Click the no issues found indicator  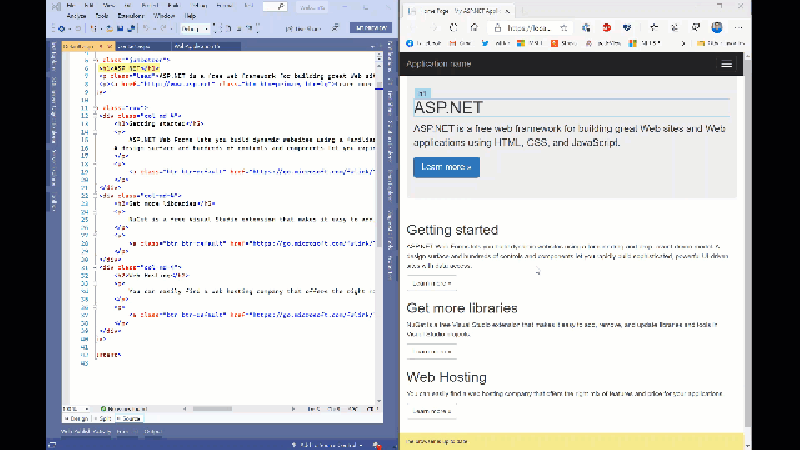[x=124, y=409]
